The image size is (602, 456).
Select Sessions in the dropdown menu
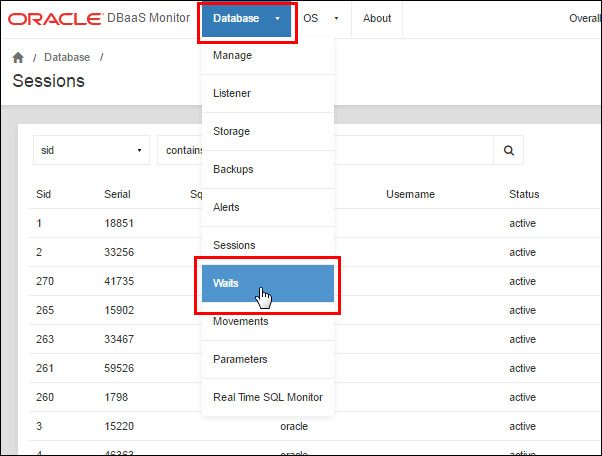(x=234, y=245)
